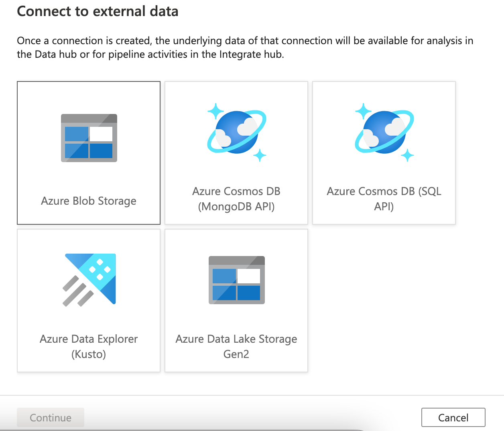The image size is (504, 431).
Task: Click the Cancel button
Action: (x=453, y=417)
